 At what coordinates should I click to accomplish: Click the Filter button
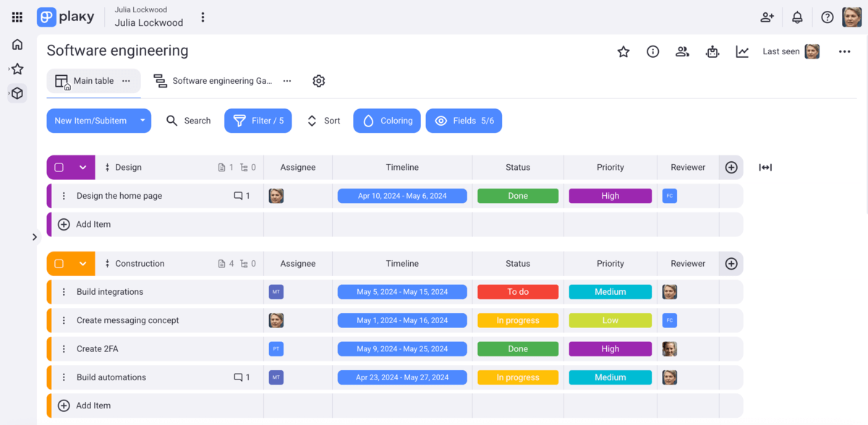[x=258, y=121]
